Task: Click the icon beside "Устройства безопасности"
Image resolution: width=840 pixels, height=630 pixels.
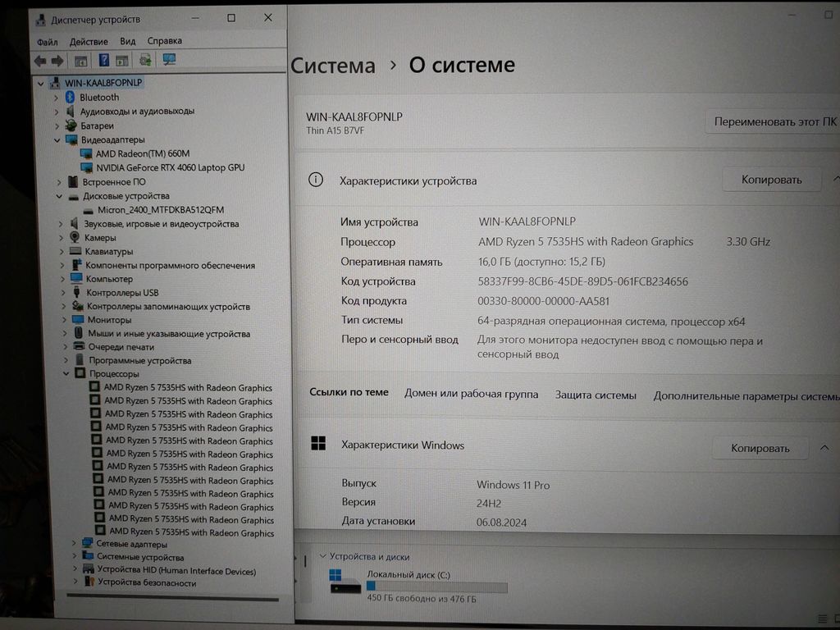Action: (x=89, y=582)
